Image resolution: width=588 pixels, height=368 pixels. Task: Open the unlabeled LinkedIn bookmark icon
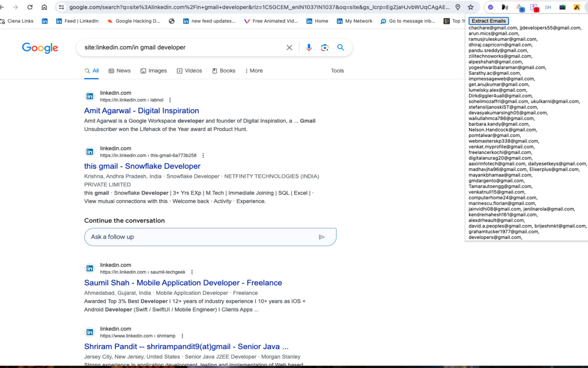[45, 21]
